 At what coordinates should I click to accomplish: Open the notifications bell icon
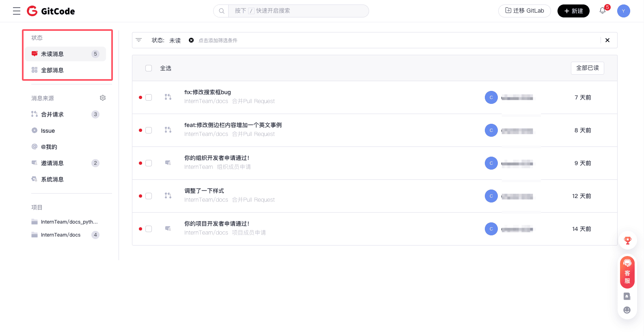click(x=603, y=11)
